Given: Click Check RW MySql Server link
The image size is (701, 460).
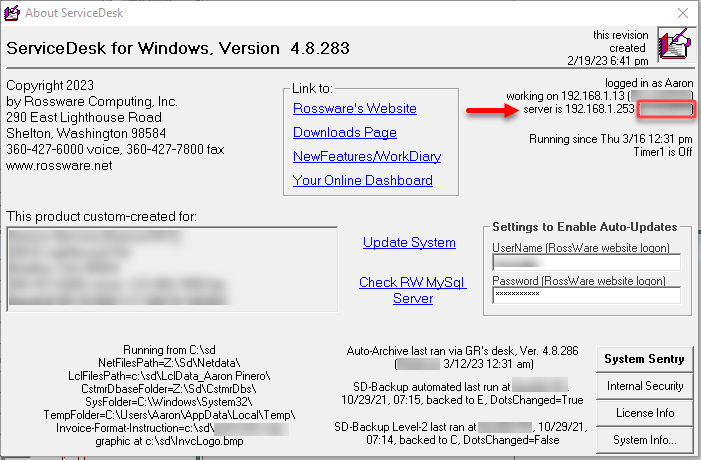Looking at the screenshot, I should [x=413, y=291].
